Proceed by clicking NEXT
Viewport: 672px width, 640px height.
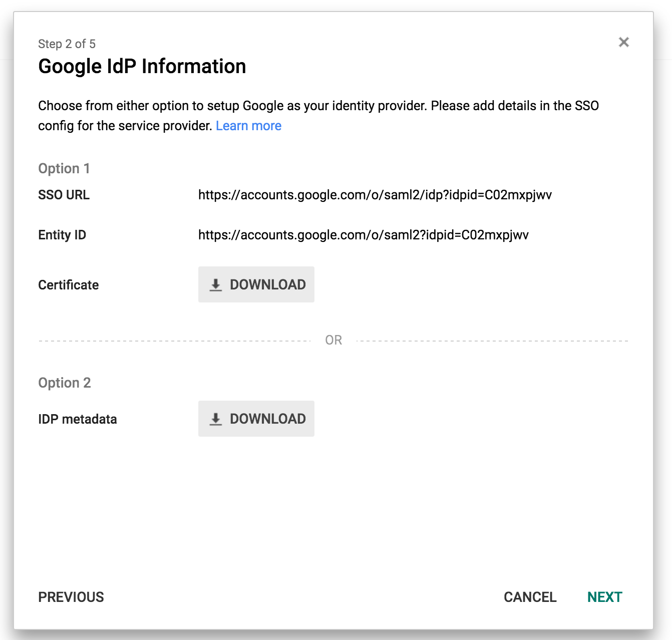[x=604, y=597]
